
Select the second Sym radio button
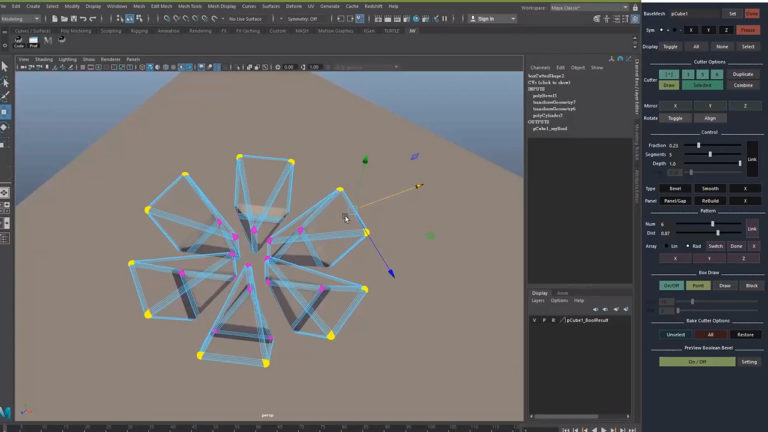674,30
